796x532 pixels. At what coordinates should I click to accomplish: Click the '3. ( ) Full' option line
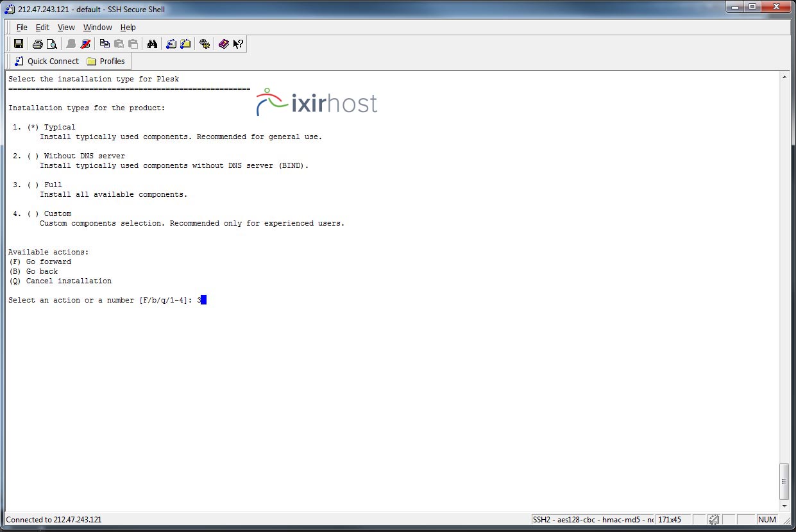(x=37, y=185)
